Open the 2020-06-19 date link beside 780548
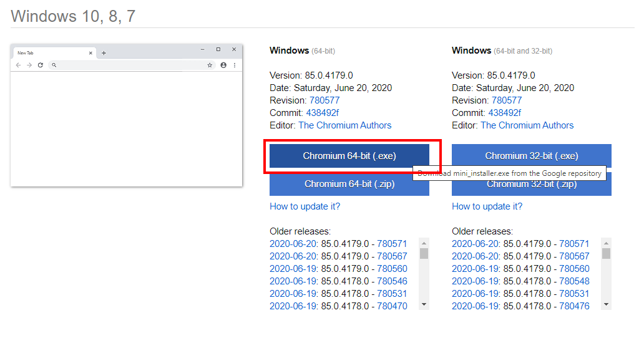The height and width of the screenshot is (338, 644). [475, 281]
